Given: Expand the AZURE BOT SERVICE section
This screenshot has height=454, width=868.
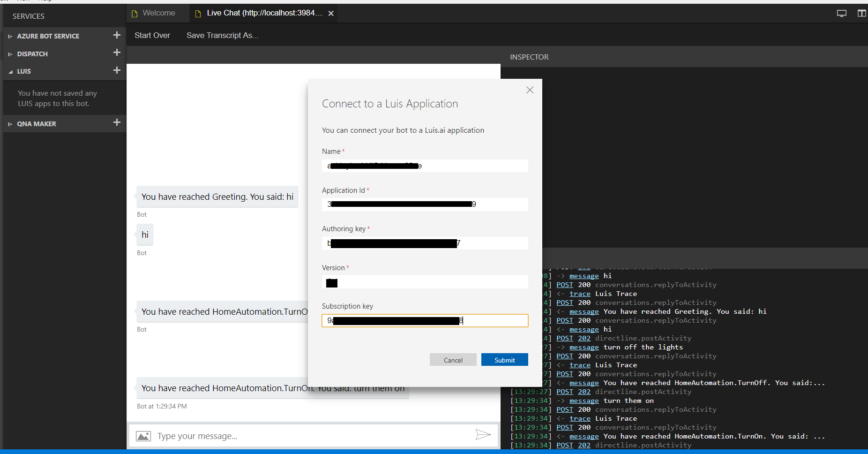Looking at the screenshot, I should click(x=10, y=35).
